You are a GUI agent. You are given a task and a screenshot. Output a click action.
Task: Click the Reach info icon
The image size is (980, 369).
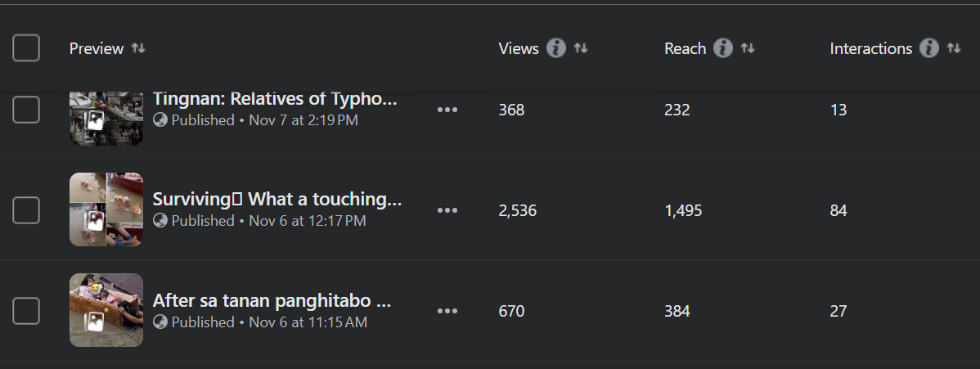tap(722, 48)
